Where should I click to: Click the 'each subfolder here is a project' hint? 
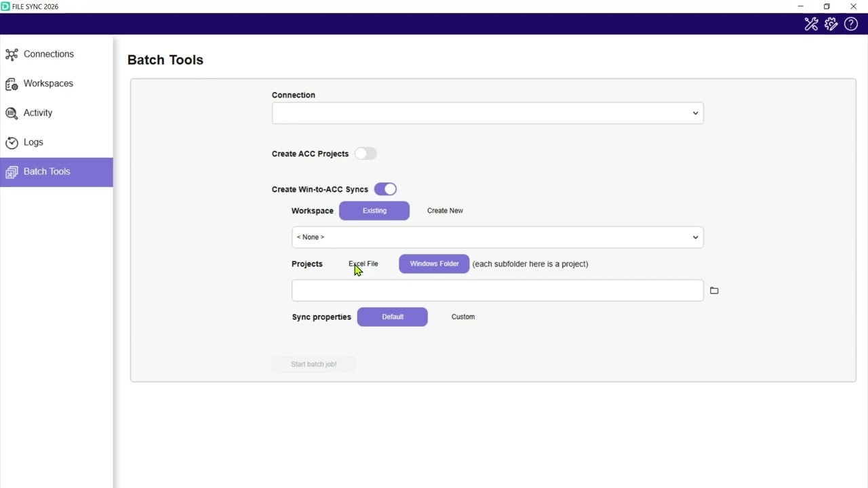(x=530, y=264)
